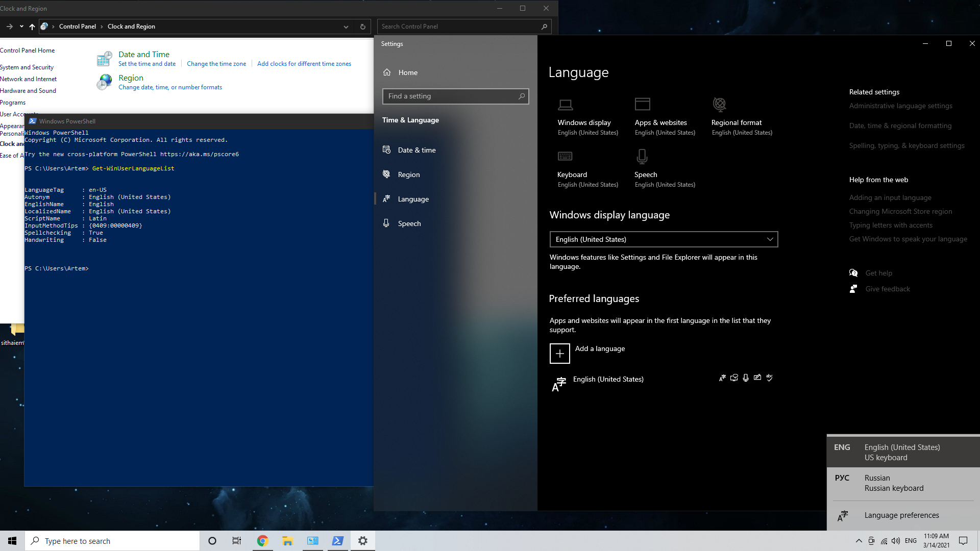This screenshot has height=551, width=980.
Task: Open Administrative language settings link
Action: pos(900,106)
